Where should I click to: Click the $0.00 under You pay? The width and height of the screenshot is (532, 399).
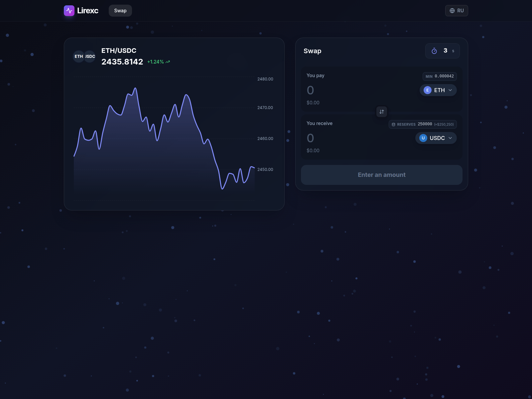click(x=313, y=103)
